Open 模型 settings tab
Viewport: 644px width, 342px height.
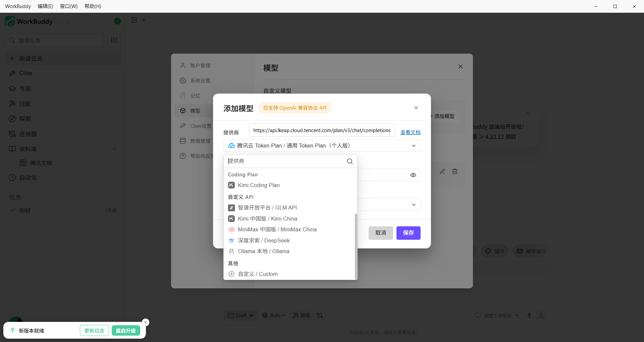(x=194, y=111)
